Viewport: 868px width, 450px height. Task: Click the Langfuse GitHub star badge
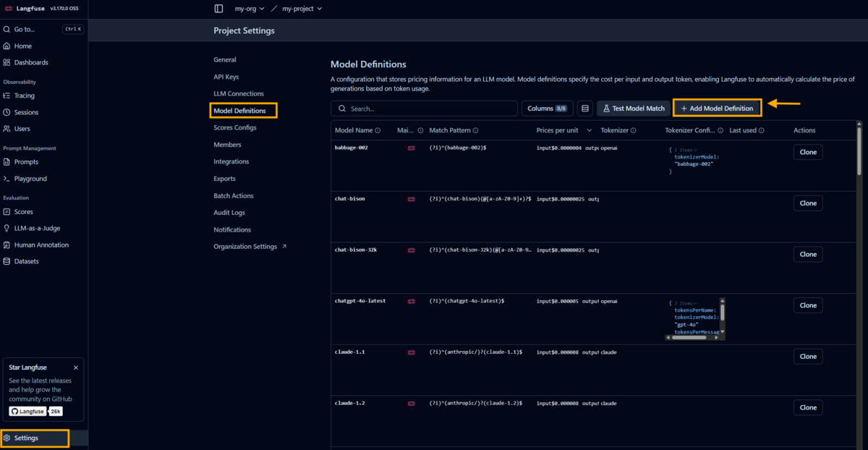coord(36,411)
